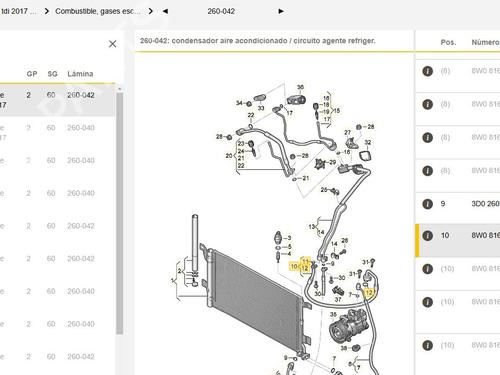Sort by the Lámina column header
This screenshot has width=500, height=375.
click(80, 74)
